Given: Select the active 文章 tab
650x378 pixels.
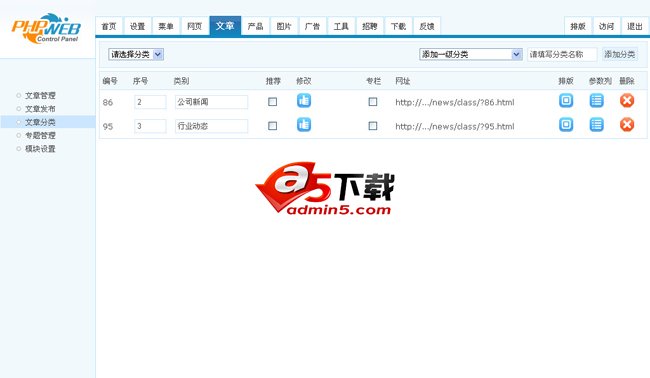Looking at the screenshot, I should pos(225,26).
